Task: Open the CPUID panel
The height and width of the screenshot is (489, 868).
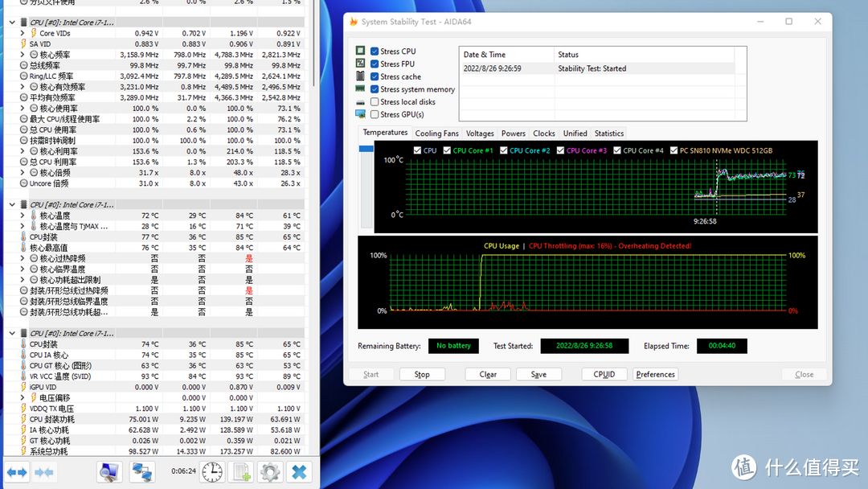Action: coord(604,374)
